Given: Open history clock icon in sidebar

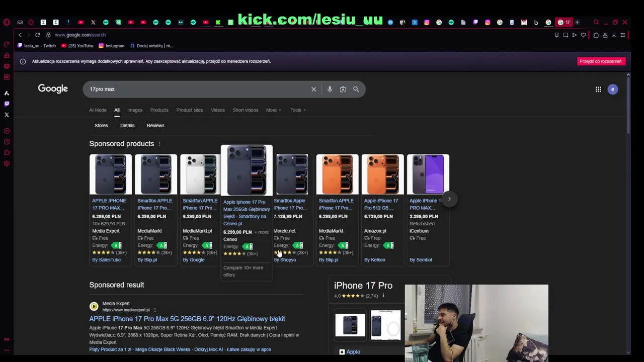Looking at the screenshot, I should click(7, 142).
